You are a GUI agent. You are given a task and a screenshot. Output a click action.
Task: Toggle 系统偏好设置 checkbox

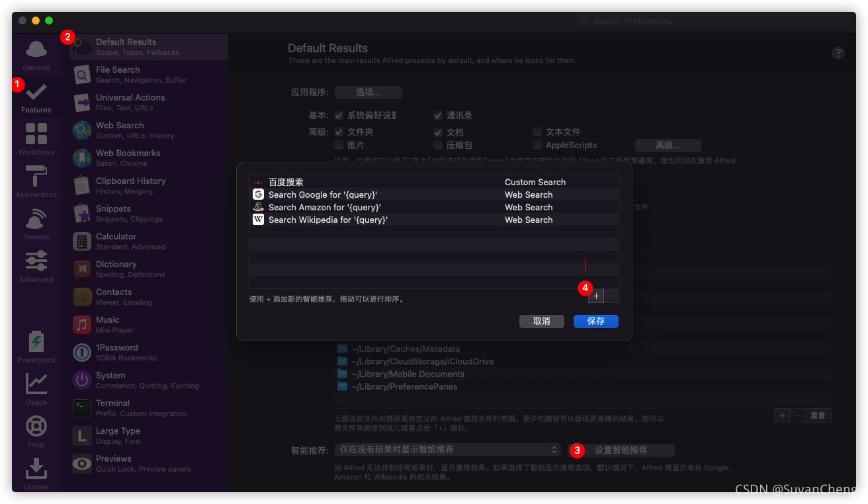(x=339, y=115)
